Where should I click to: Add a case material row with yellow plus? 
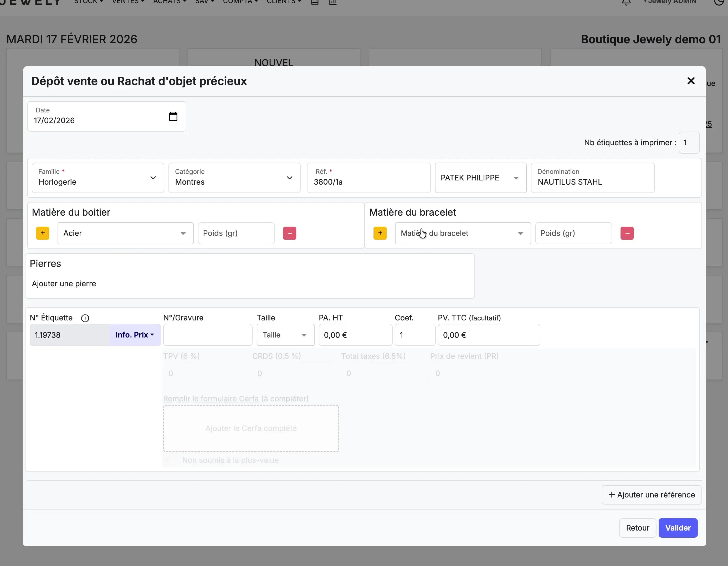[43, 233]
